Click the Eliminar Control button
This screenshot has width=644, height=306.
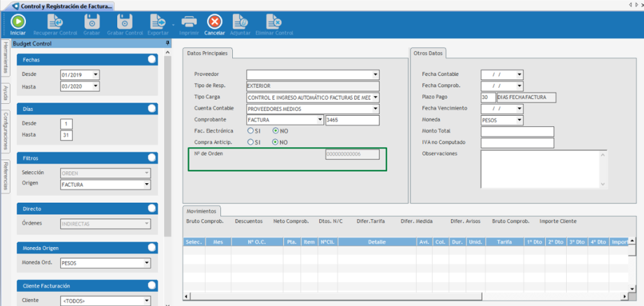[274, 22]
